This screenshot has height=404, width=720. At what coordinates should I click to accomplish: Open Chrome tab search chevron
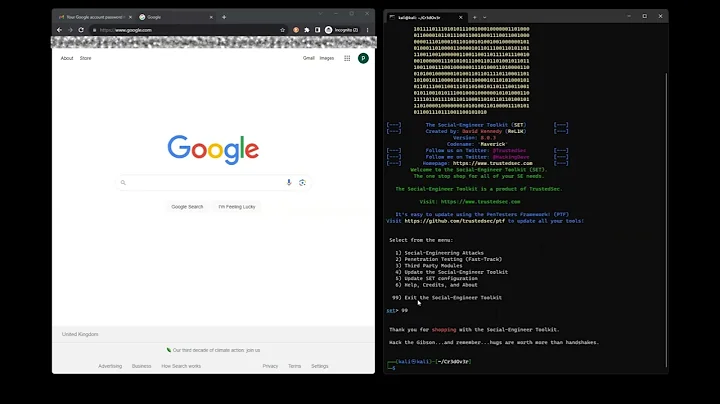click(x=321, y=14)
